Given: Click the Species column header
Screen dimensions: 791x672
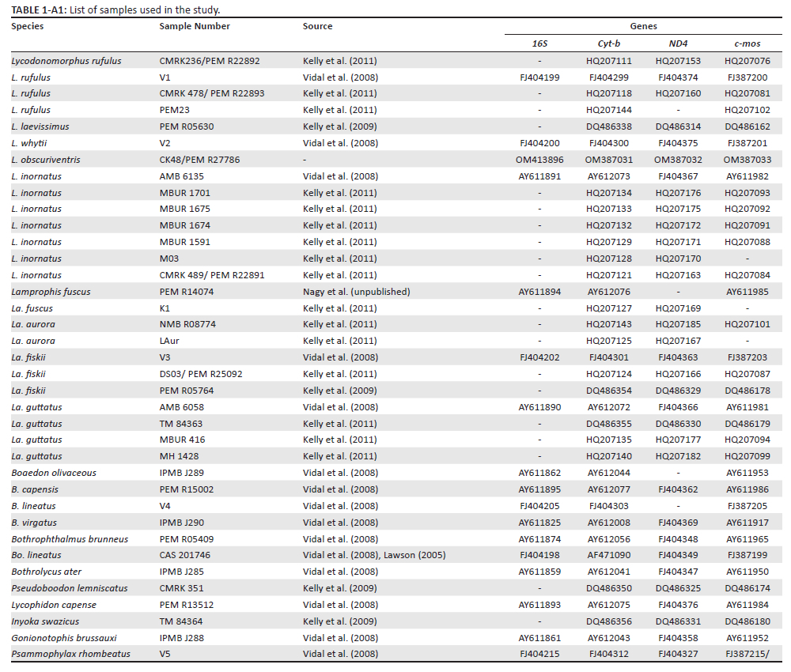Looking at the screenshot, I should (x=28, y=26).
